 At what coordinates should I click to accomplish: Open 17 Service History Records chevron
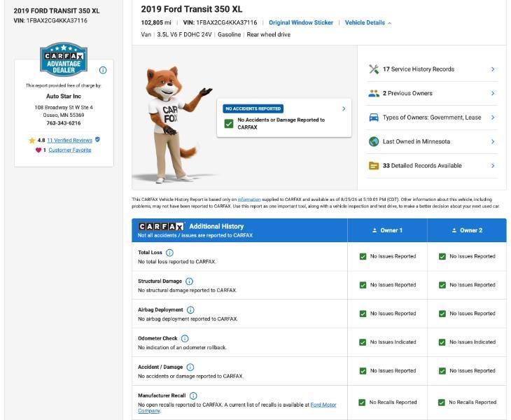point(493,69)
